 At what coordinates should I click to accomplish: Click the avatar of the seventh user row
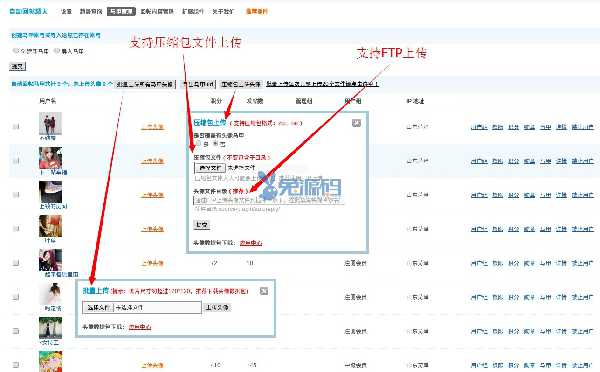click(50, 328)
